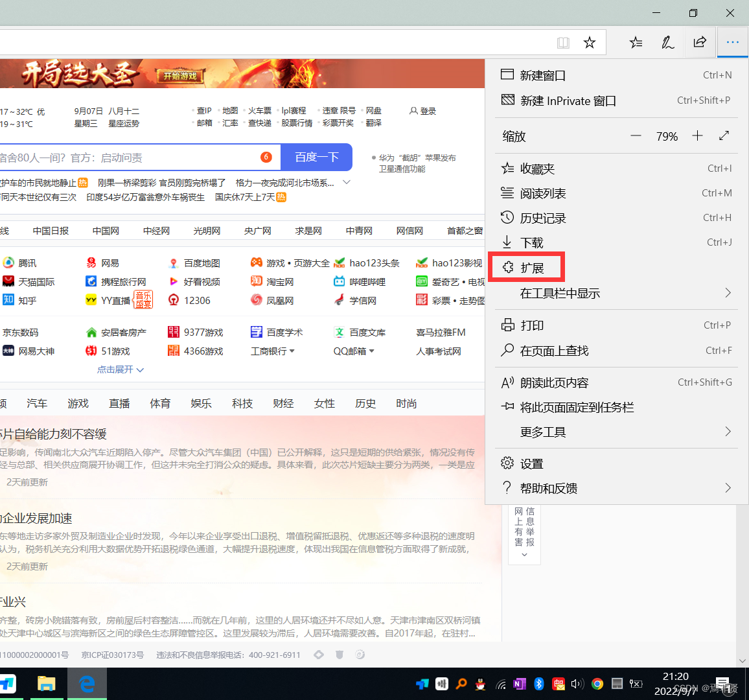Toggle reading view book icon
Screen dimensions: 749x700
click(x=563, y=43)
